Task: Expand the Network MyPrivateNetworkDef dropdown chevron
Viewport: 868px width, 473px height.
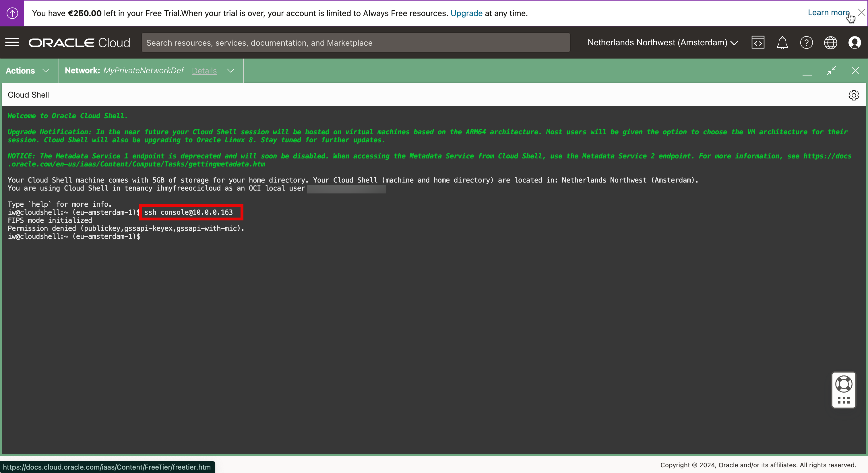Action: [231, 71]
